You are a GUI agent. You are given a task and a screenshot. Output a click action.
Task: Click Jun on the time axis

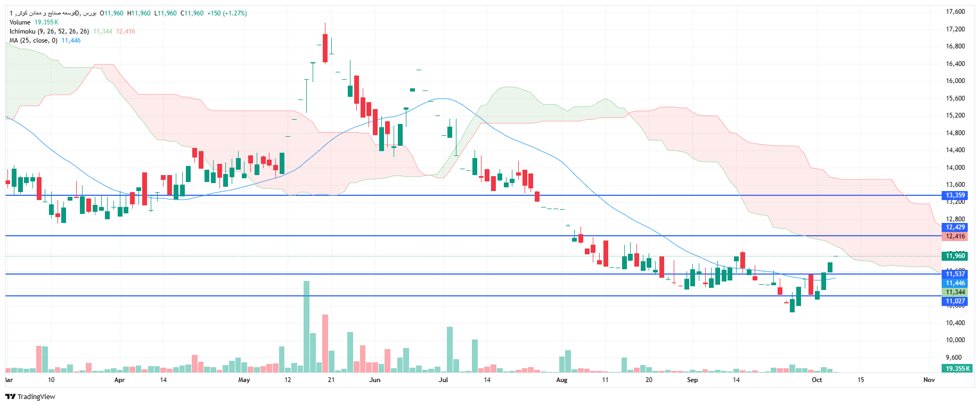pyautogui.click(x=375, y=380)
